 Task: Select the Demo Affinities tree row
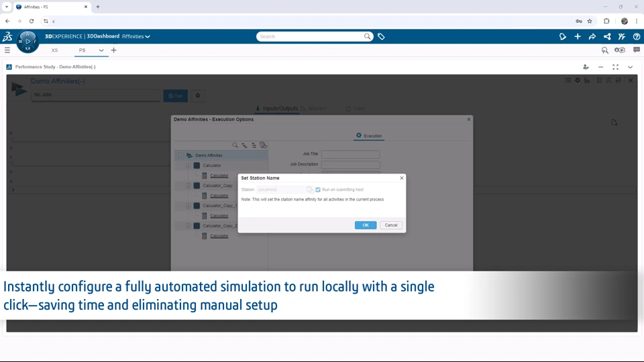222,156
